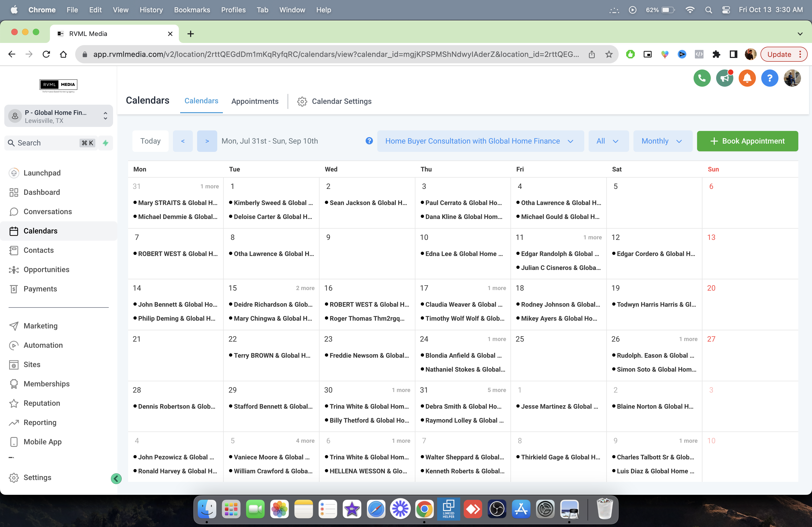
Task: Open the Profiles menu in menu bar
Action: click(x=233, y=10)
